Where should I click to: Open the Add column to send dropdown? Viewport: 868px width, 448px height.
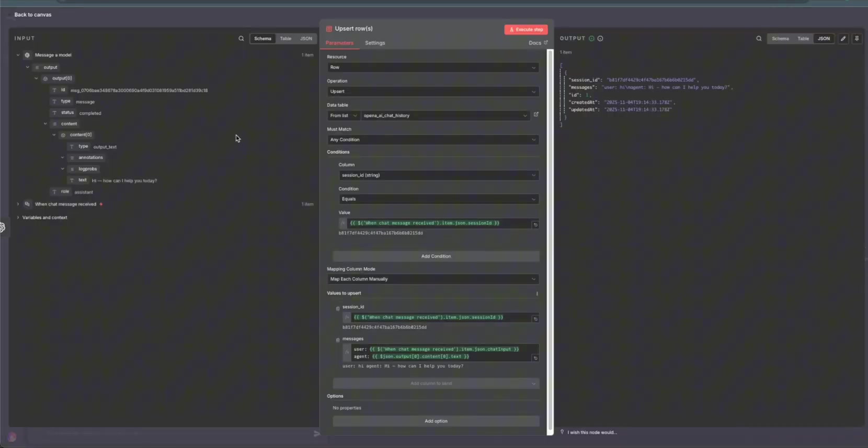(x=436, y=384)
